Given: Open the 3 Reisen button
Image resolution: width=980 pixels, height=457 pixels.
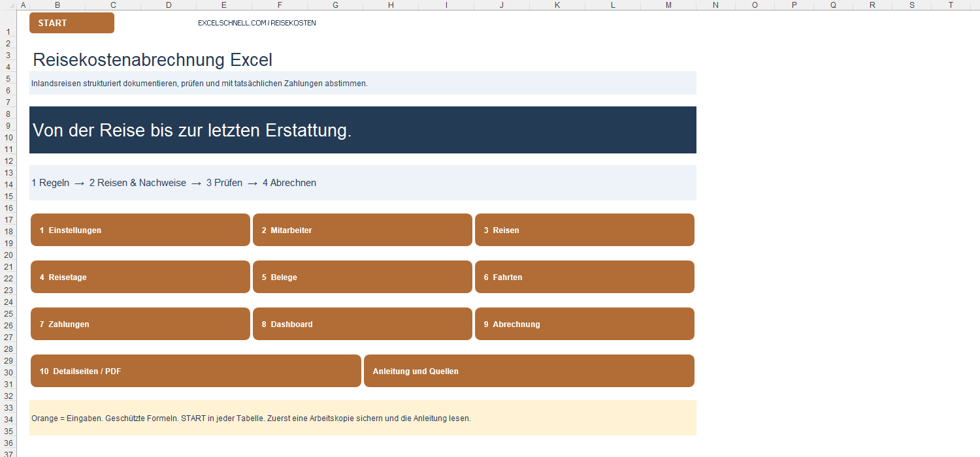Looking at the screenshot, I should 585,230.
